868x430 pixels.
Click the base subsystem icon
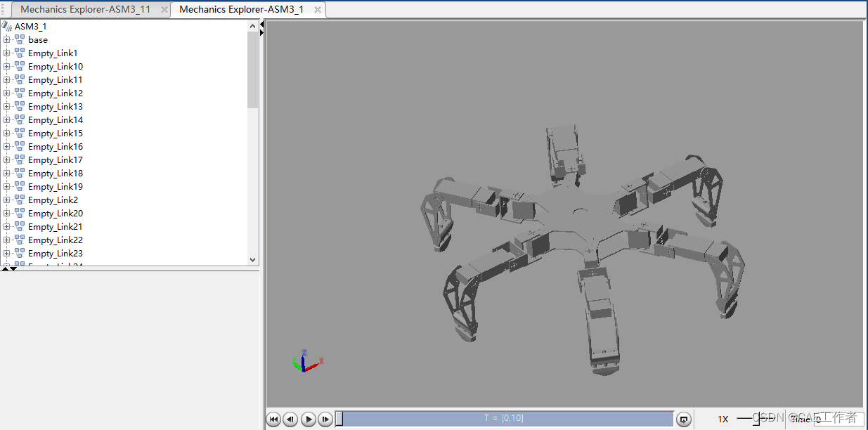(x=20, y=40)
